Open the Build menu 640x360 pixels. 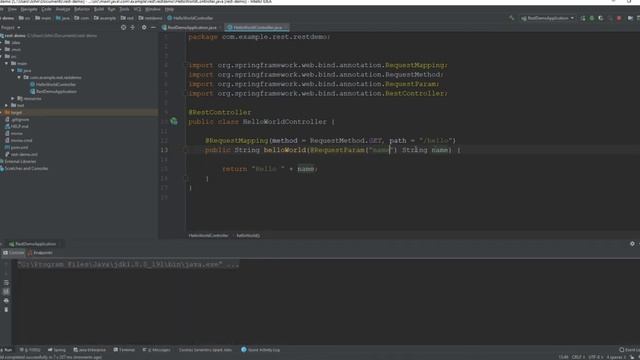point(99,9)
